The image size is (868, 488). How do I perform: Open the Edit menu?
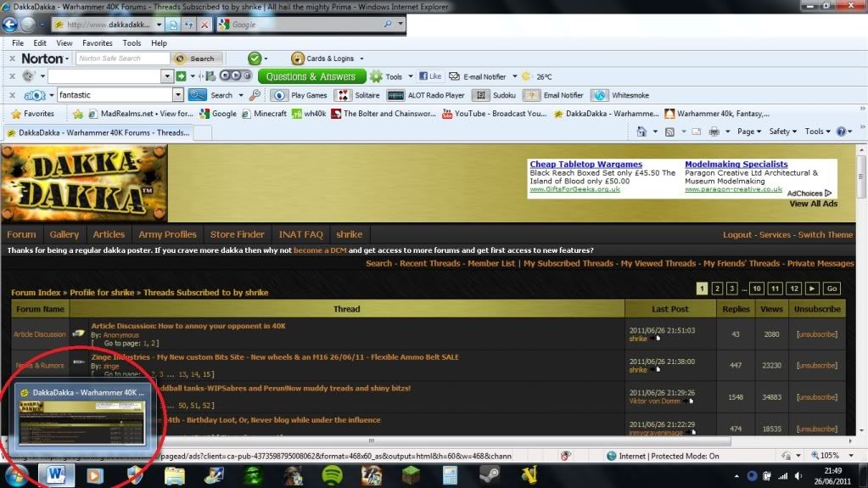(x=40, y=43)
